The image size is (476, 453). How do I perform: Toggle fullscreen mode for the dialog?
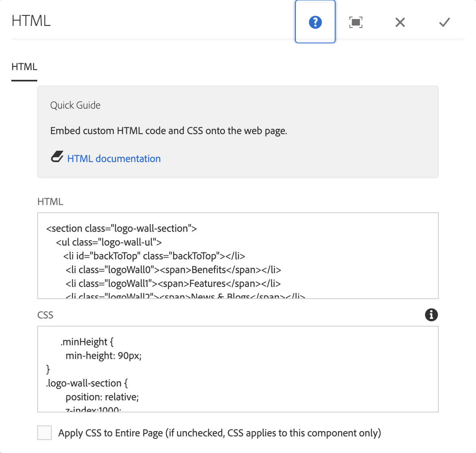[355, 22]
